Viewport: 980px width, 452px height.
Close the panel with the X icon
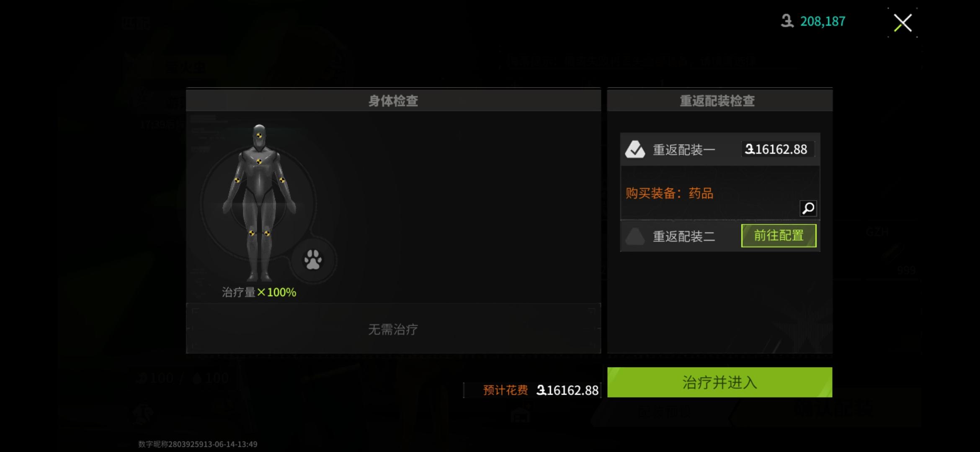[x=903, y=23]
